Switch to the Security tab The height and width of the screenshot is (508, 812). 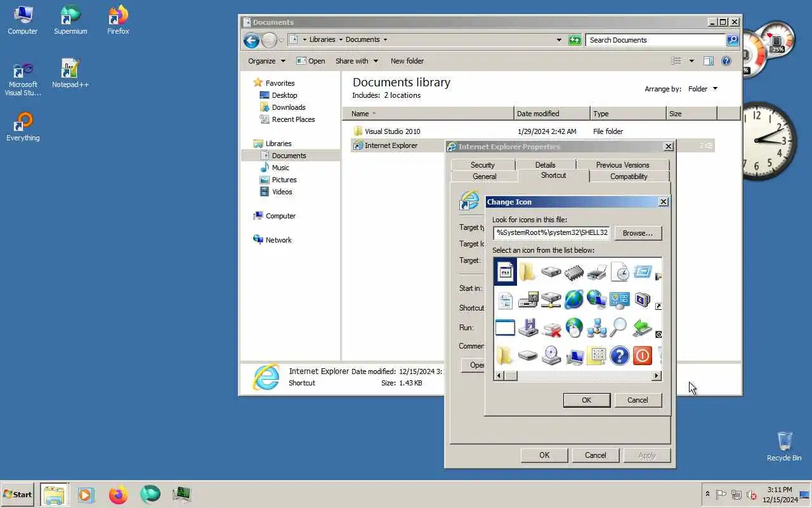point(482,164)
